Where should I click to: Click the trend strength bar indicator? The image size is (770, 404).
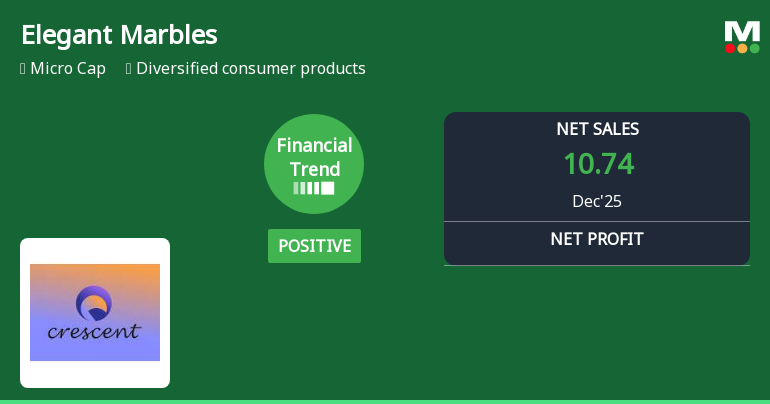(314, 188)
